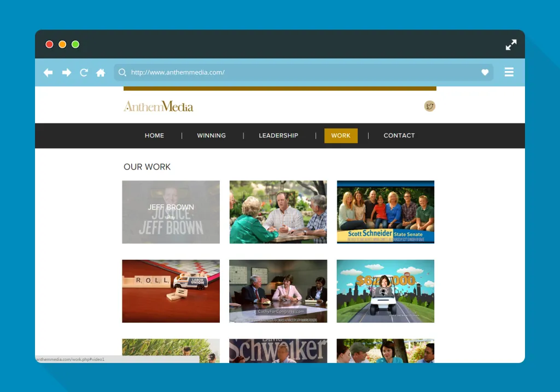Viewport: 560px width, 392px height.
Task: Open the ROLL Labor Union scrabble video
Action: (x=171, y=291)
